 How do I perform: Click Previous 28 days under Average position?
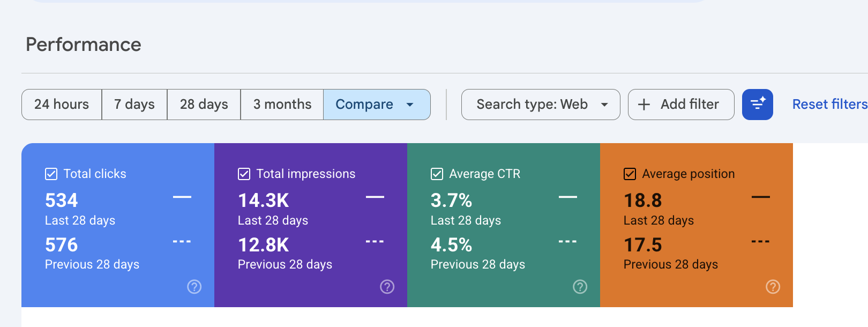coord(671,264)
